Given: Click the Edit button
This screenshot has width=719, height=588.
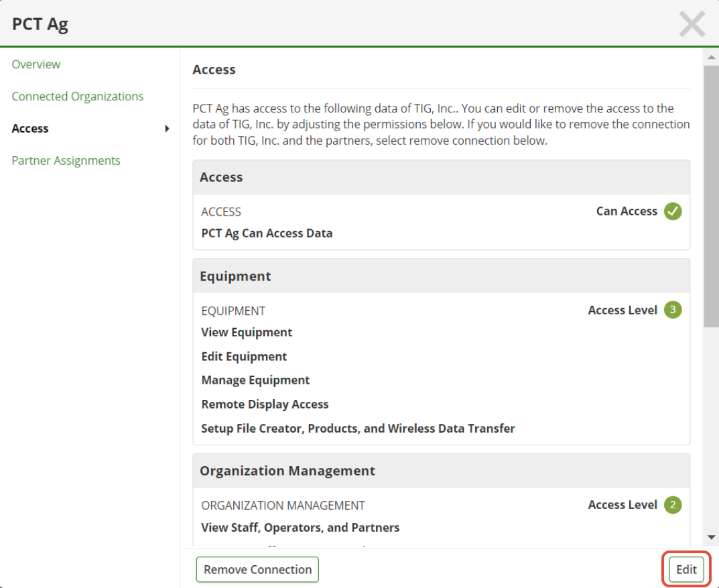Looking at the screenshot, I should tap(686, 570).
